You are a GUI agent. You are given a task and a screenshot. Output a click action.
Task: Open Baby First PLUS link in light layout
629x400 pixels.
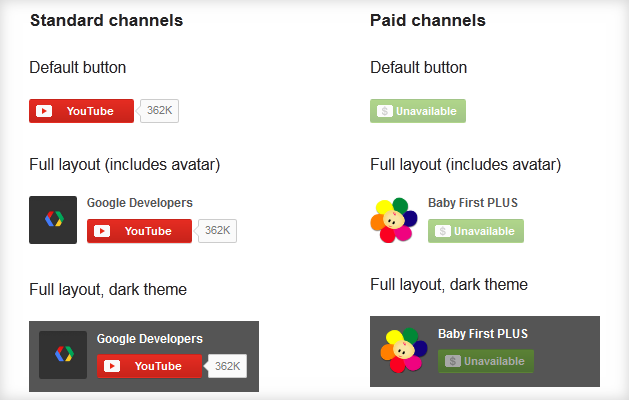[473, 203]
